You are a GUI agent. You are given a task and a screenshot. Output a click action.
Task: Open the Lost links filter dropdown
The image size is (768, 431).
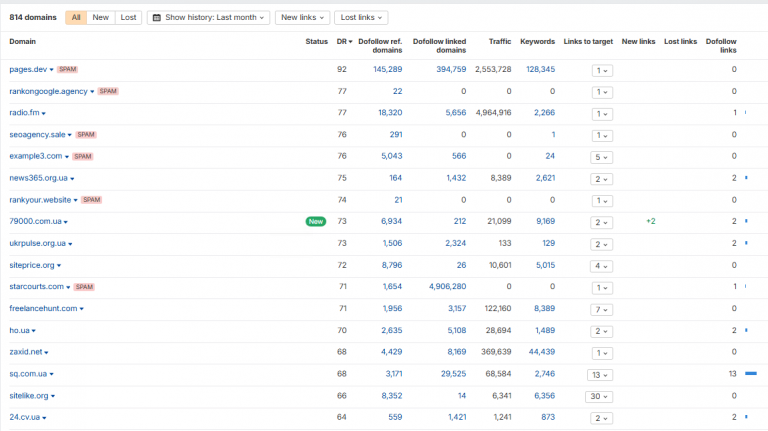(361, 18)
